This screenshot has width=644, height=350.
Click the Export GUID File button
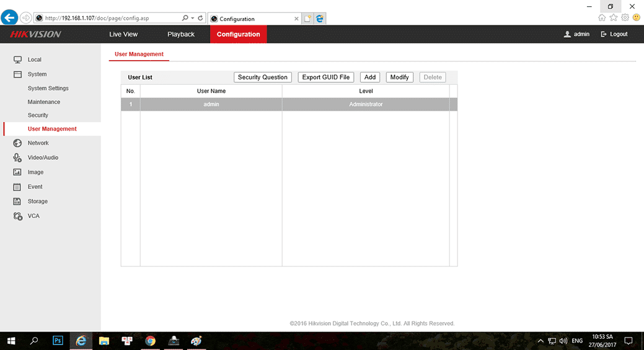pos(325,77)
